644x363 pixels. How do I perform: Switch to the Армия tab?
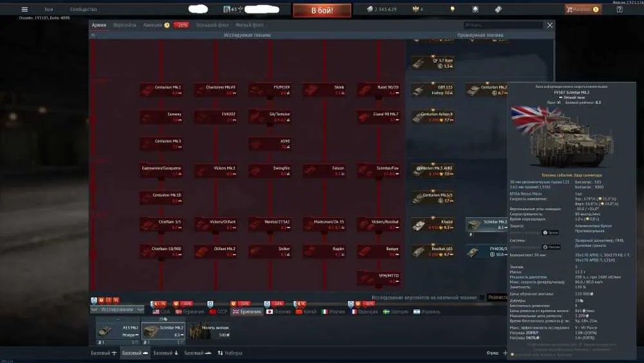(x=99, y=25)
